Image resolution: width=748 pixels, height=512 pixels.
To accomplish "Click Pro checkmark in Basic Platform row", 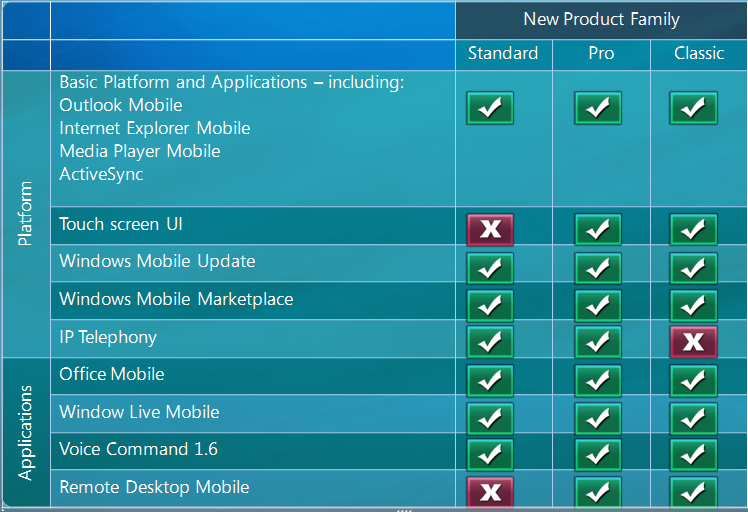I will pyautogui.click(x=598, y=108).
